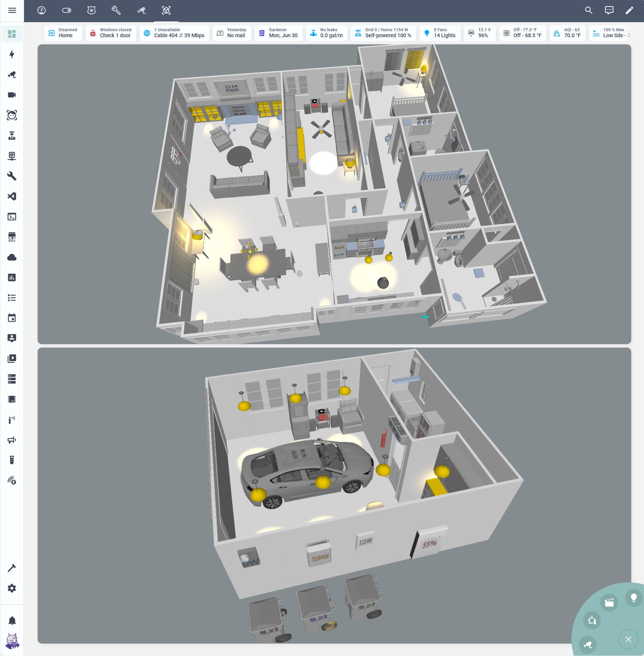Click the 0 Fans 14 Lights chip
The image size is (644, 656).
tap(440, 33)
